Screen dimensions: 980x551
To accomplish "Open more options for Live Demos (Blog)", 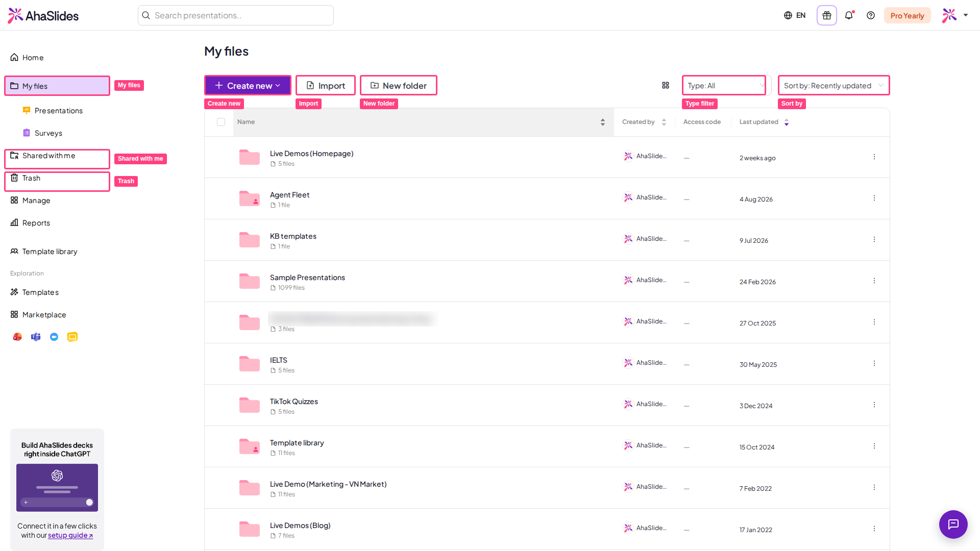I will click(x=874, y=529).
